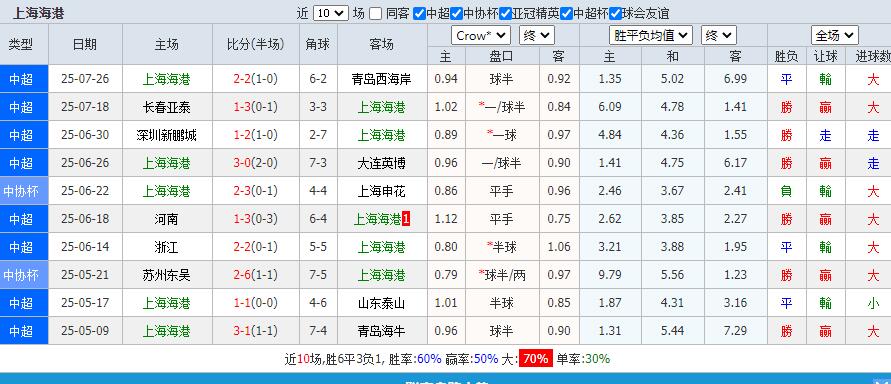Click the 小 goals result on 25-05-17
This screenshot has height=384, width=891.
(x=873, y=303)
